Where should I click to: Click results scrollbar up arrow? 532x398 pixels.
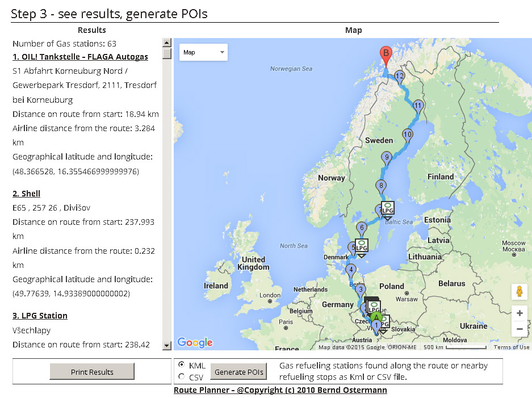(166, 43)
